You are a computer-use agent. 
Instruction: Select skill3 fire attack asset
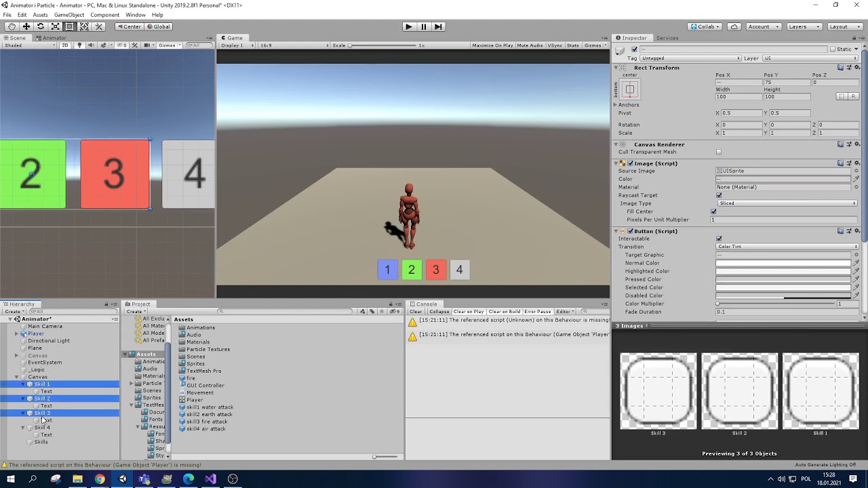pos(207,422)
